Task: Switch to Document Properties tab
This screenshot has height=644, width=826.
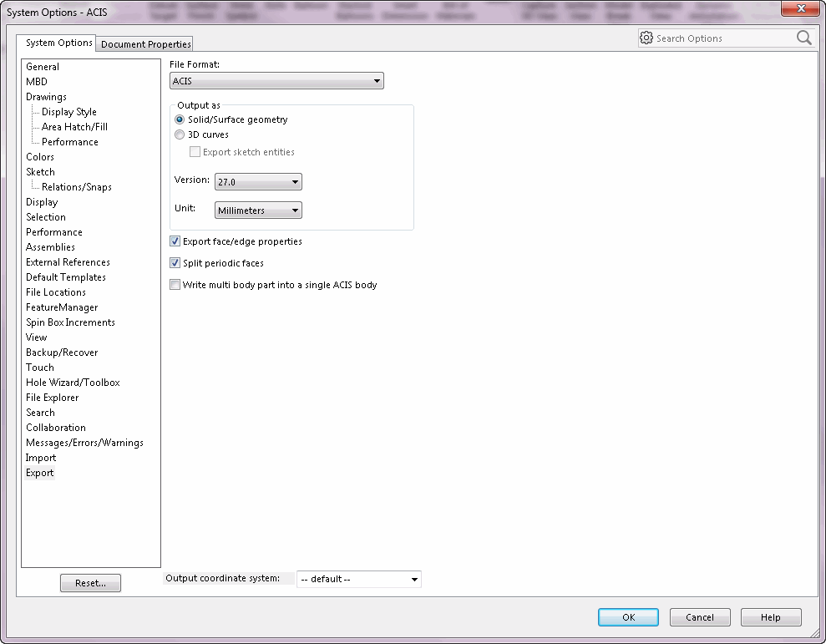Action: tap(145, 44)
